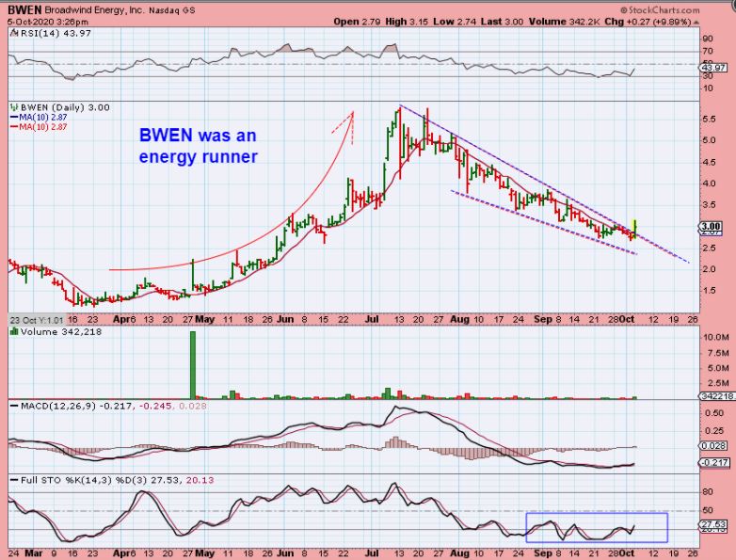Click the 43.97 value tag on RSI axis
The width and height of the screenshot is (736, 560).
(713, 69)
